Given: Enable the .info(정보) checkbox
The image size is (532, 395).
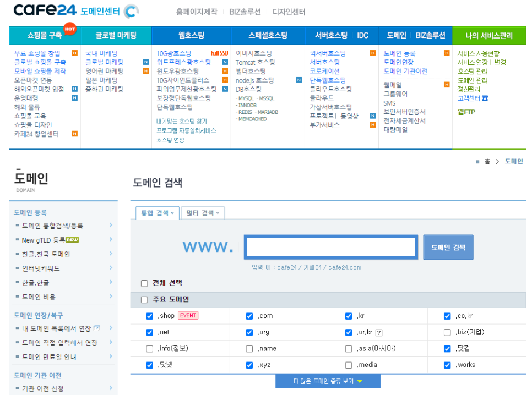Looking at the screenshot, I should (x=150, y=349).
